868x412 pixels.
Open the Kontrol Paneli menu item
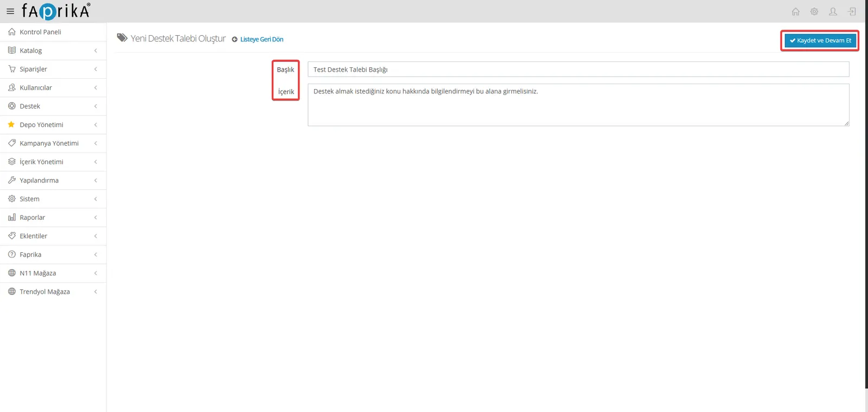[53, 32]
